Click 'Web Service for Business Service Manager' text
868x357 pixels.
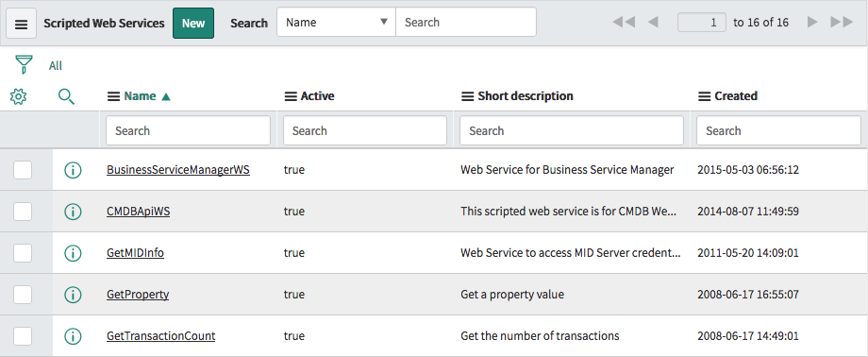567,170
